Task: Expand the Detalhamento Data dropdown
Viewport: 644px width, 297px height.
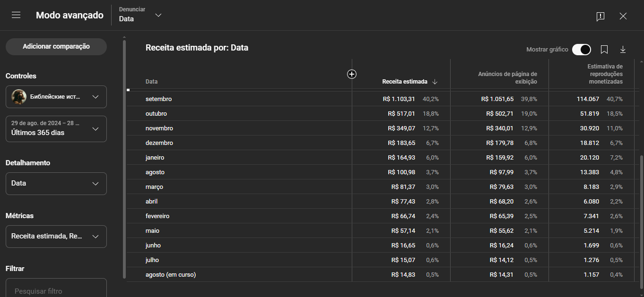Action: 56,184
